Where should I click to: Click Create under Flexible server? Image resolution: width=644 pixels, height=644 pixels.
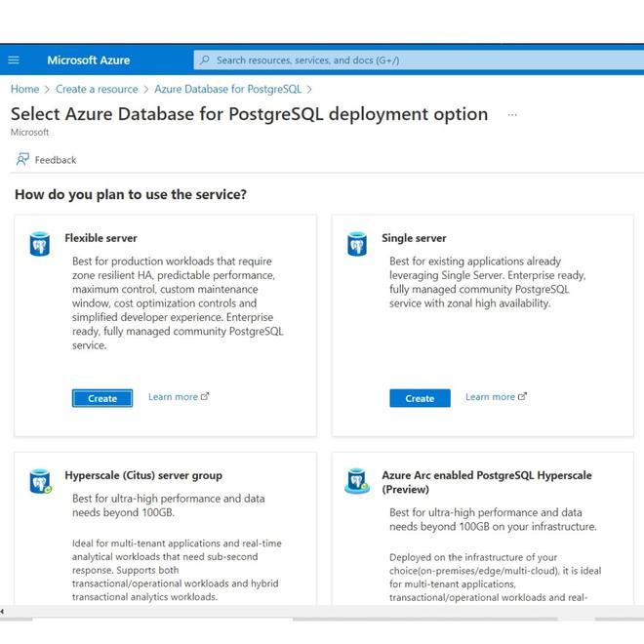click(x=102, y=398)
